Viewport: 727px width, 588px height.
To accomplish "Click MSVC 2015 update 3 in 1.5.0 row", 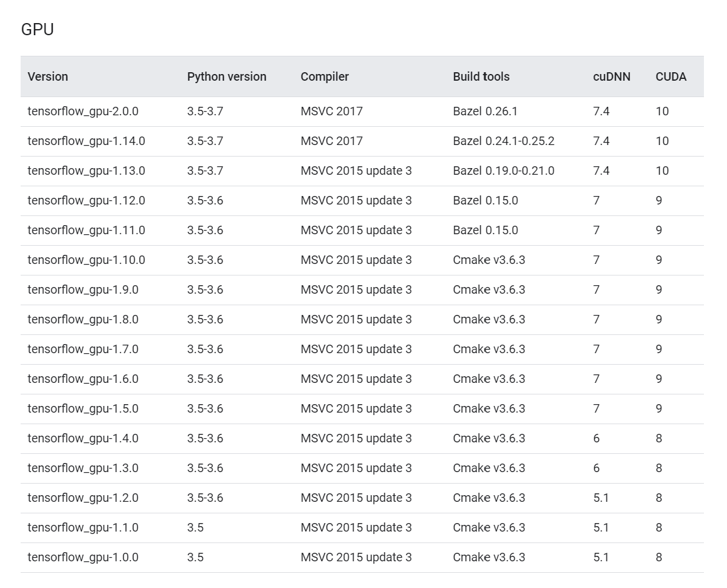I will pos(356,408).
